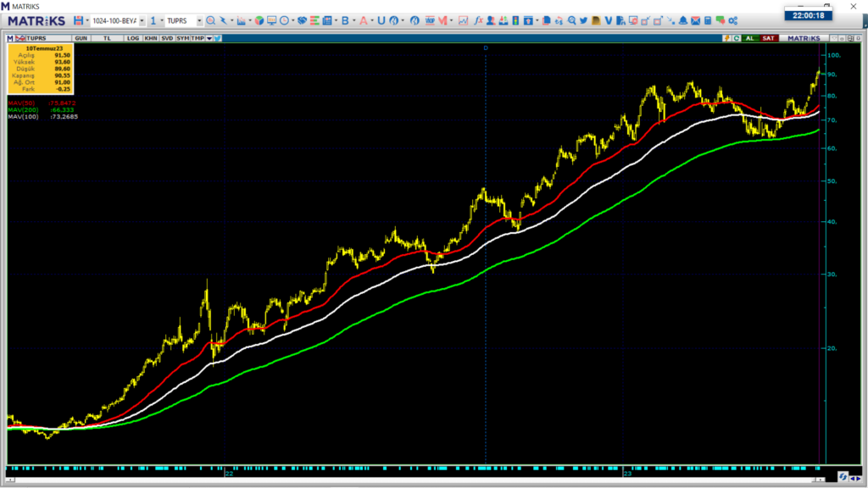Expand the dropdown arrow next to TMP

coord(209,38)
